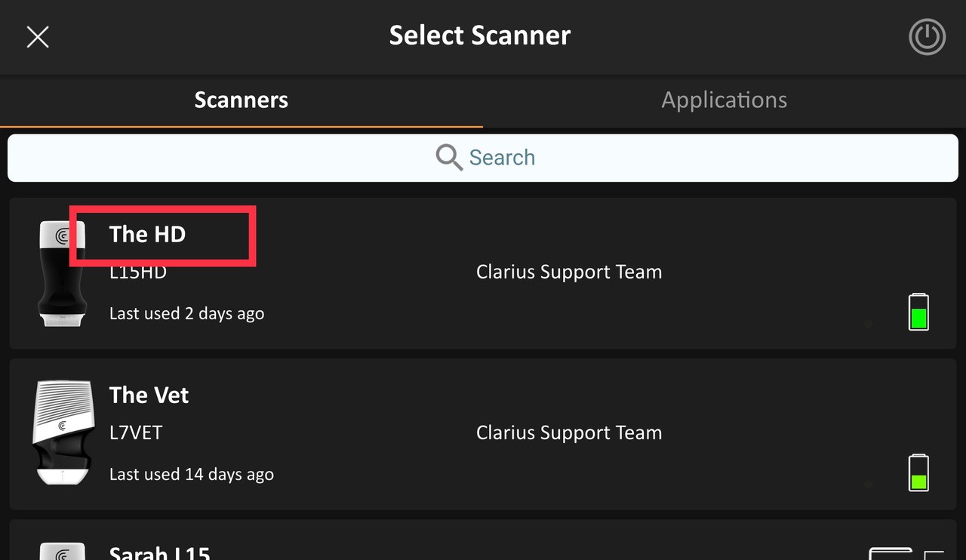
Task: Check The HD battery indicator
Action: pyautogui.click(x=918, y=312)
